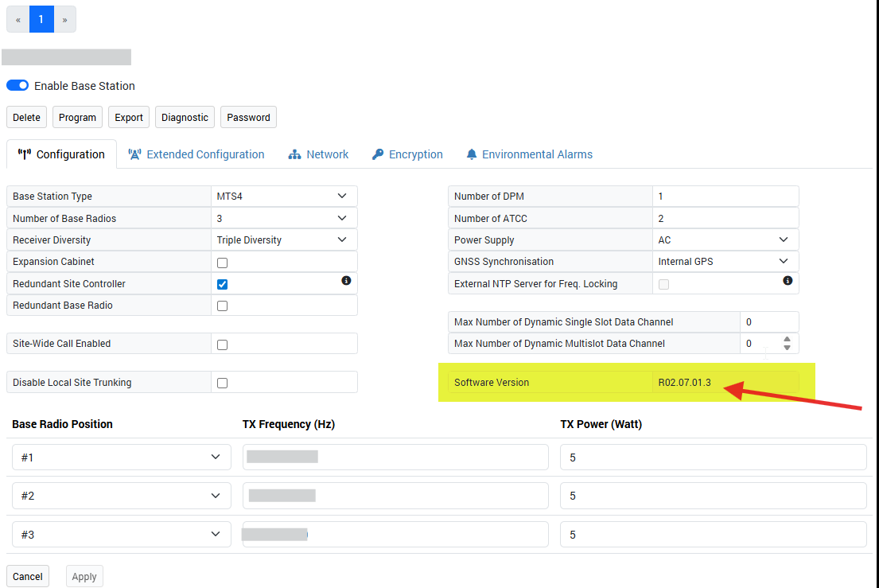
Task: Click the bell icon on Environmental Alarms
Action: click(472, 154)
